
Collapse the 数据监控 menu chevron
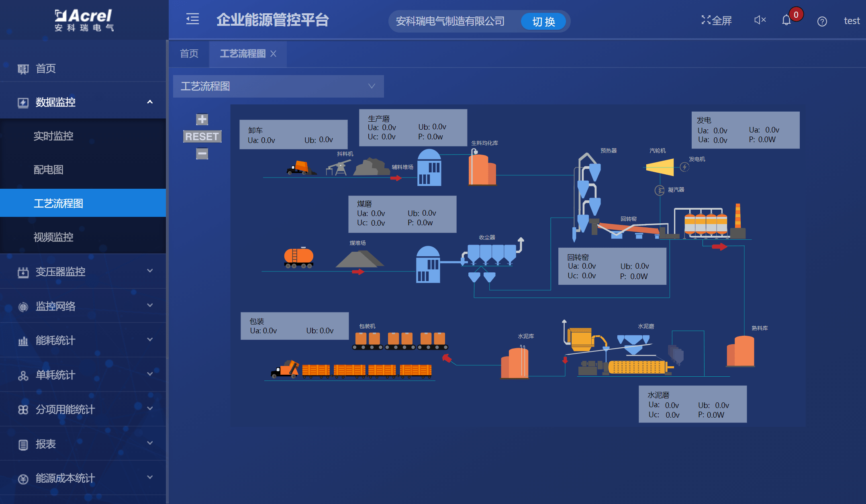150,102
